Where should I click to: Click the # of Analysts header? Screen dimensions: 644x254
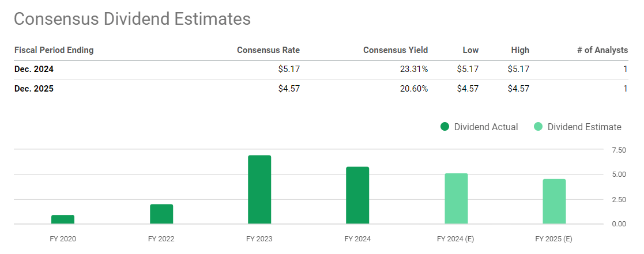pyautogui.click(x=602, y=50)
